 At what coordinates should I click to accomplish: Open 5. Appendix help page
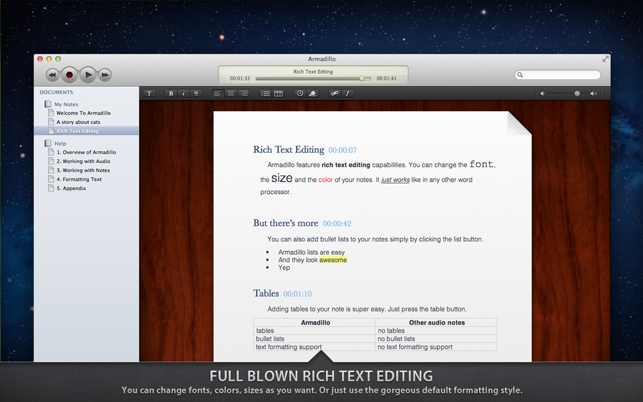[71, 188]
